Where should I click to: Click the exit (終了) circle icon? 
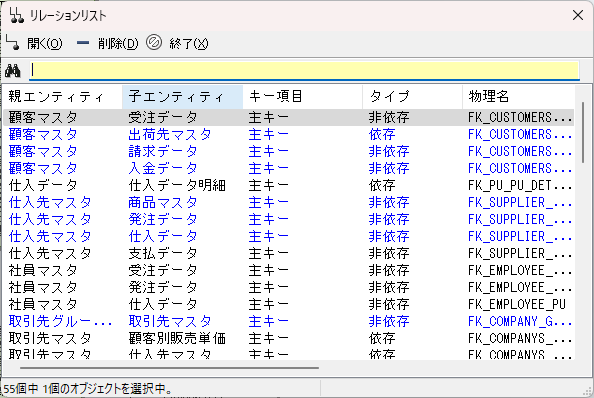tap(154, 42)
